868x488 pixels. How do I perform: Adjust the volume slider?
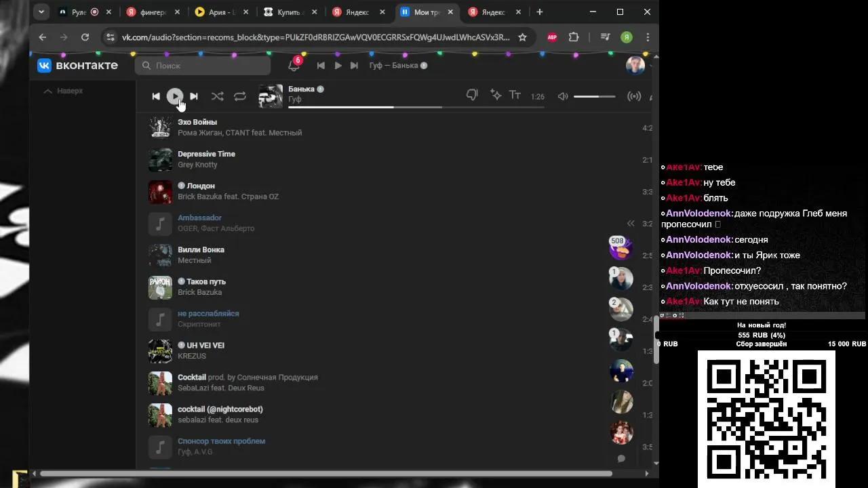click(595, 96)
